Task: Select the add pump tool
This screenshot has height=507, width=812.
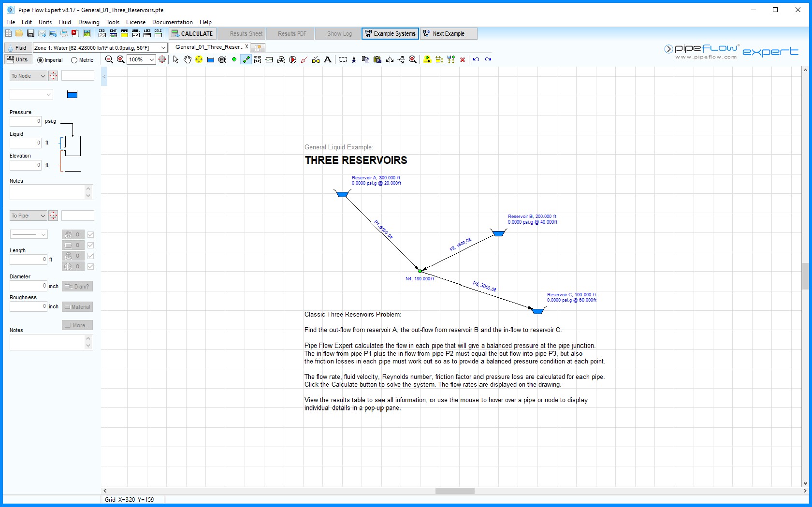Action: 293,59
